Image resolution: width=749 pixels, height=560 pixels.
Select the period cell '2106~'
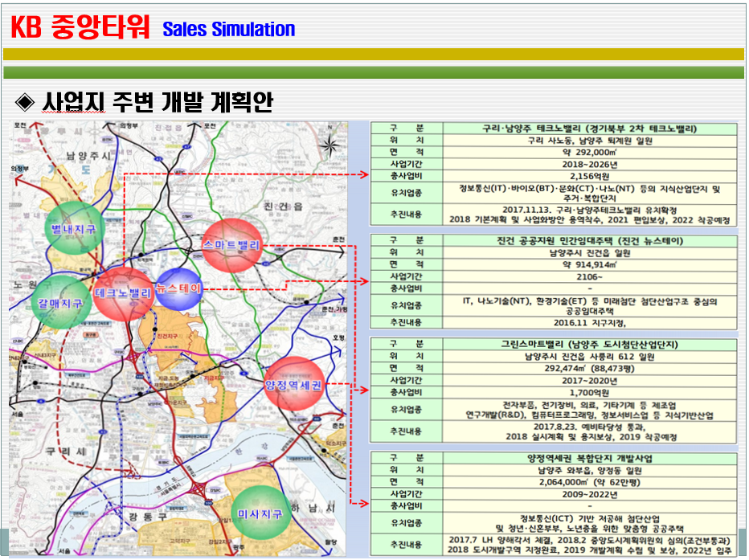[589, 276]
